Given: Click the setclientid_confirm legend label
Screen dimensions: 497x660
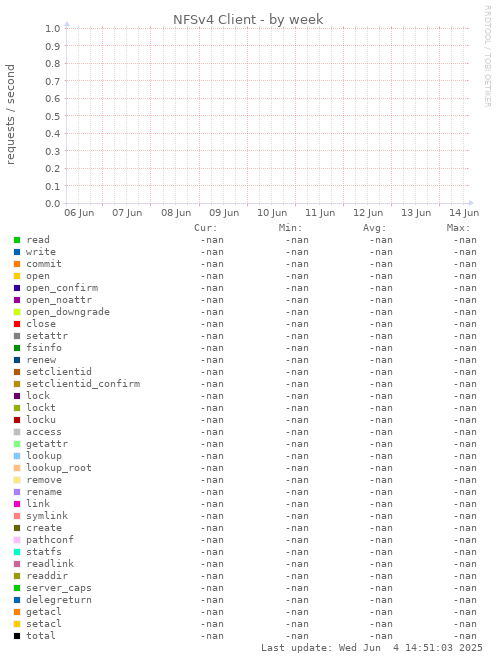Looking at the screenshot, I should point(83,384).
